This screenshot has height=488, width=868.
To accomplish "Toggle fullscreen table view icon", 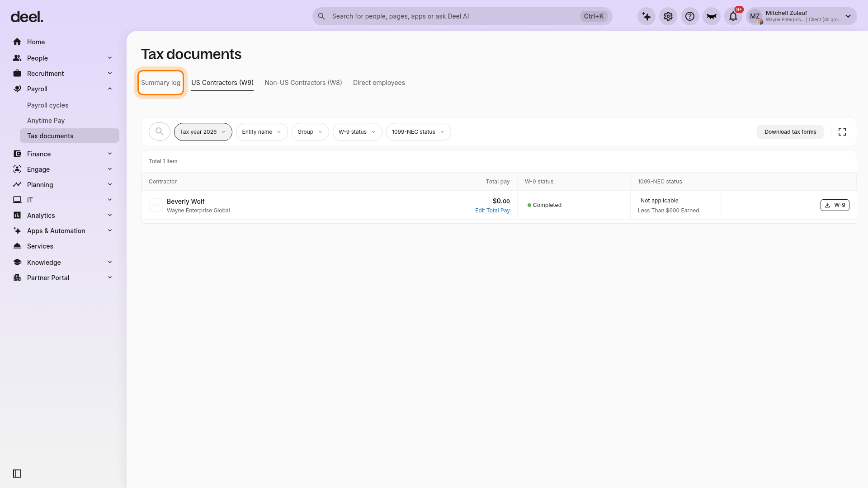I will point(842,132).
